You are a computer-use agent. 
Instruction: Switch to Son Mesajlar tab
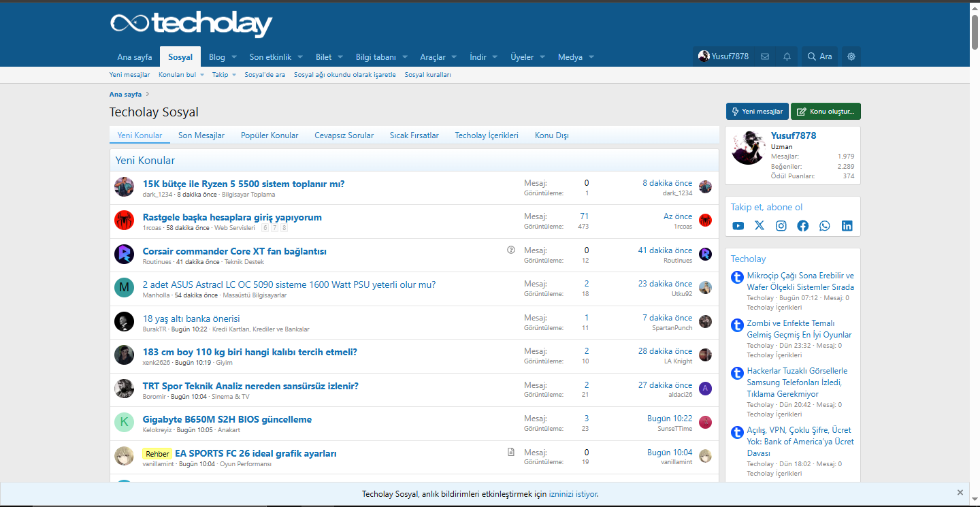[201, 135]
